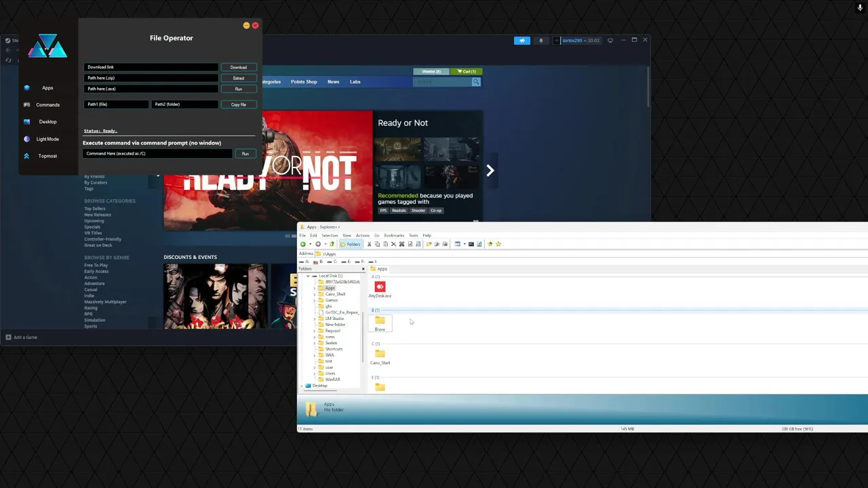The height and width of the screenshot is (488, 868).
Task: Click yellow bookmark star icon
Action: click(498, 244)
